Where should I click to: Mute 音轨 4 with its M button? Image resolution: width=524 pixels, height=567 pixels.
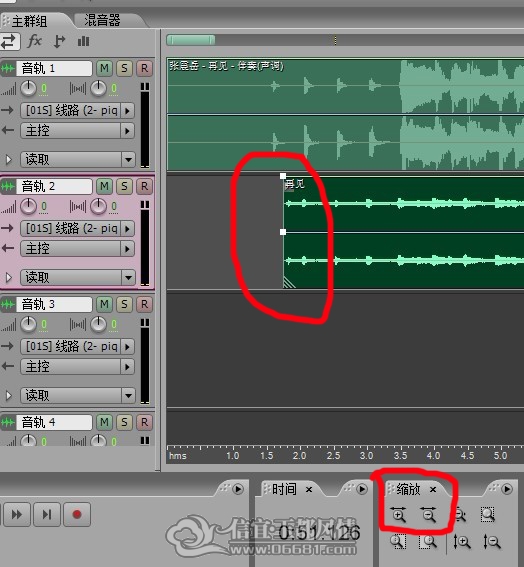[x=104, y=422]
